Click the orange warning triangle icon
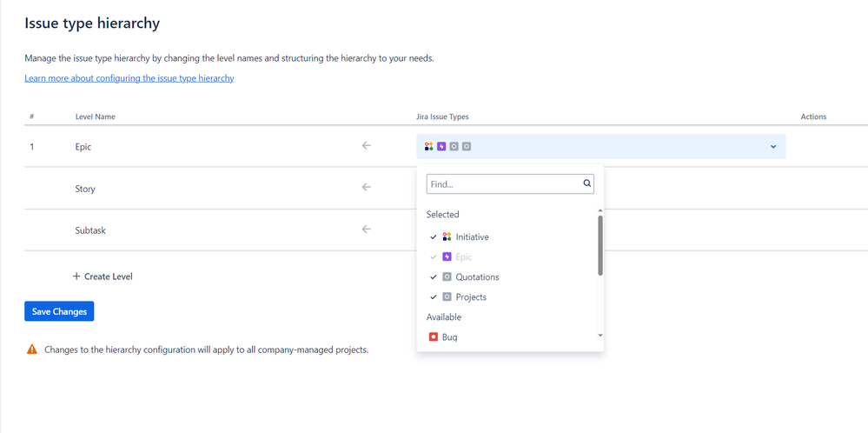 32,350
